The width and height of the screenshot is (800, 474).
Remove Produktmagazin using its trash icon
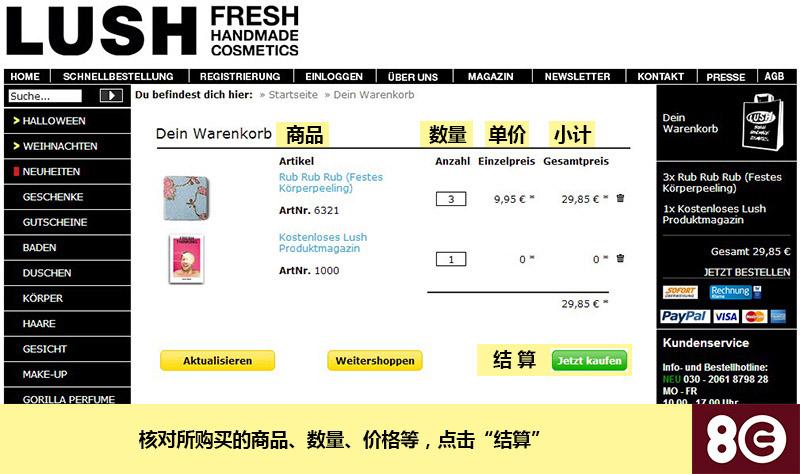click(x=620, y=258)
